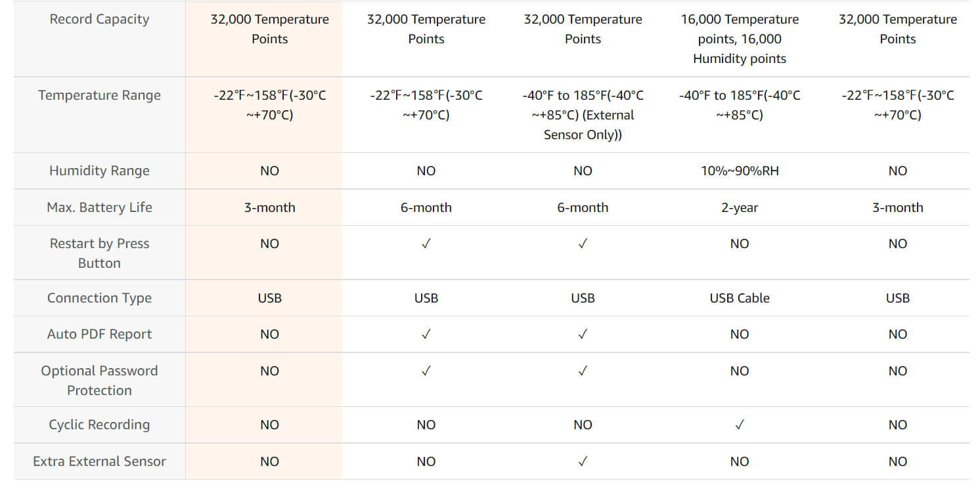Click the Temperature Range row label

click(99, 95)
